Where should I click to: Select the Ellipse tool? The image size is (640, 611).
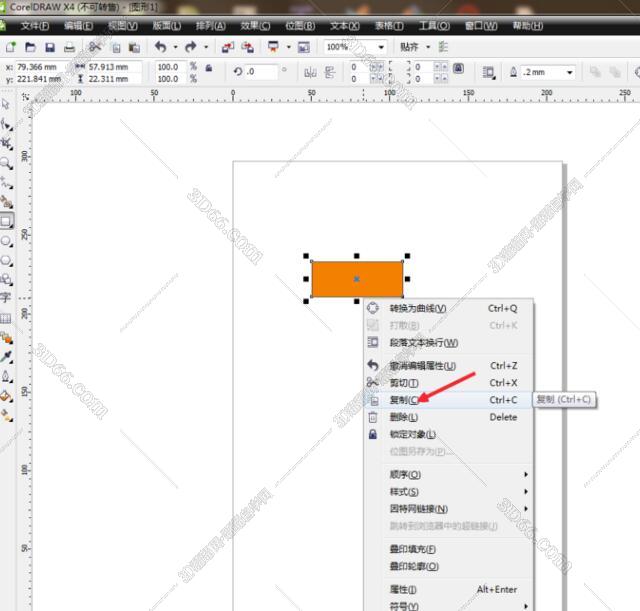pos(6,240)
